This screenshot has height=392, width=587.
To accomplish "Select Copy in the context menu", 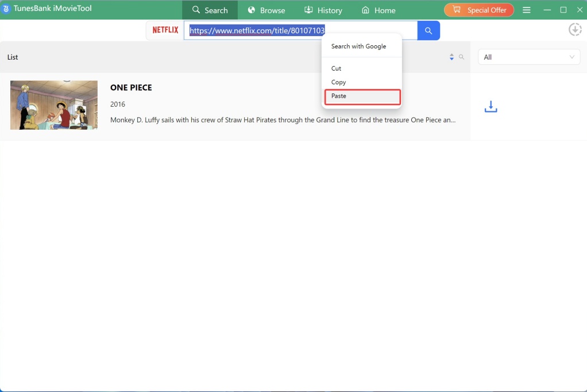I will [339, 82].
